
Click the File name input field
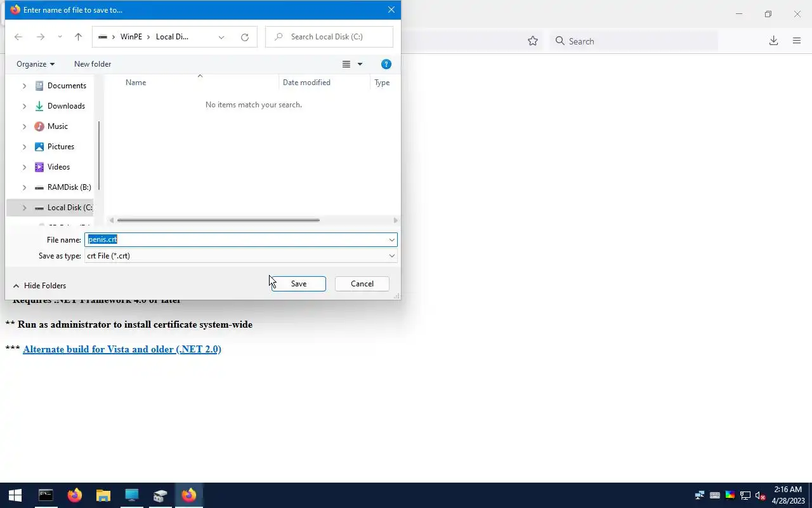tap(235, 239)
